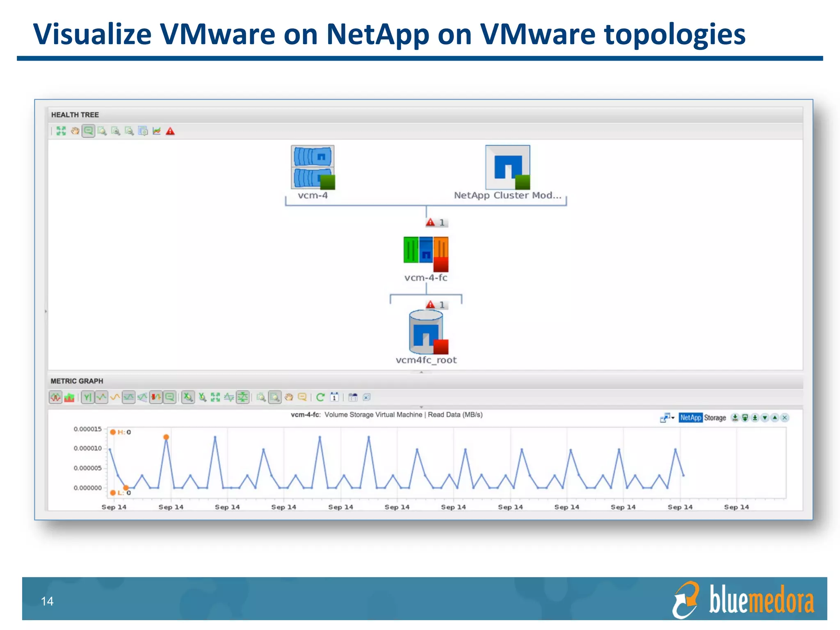Toggle the zoom X-axis button
Image resolution: width=840 pixels, height=630 pixels.
point(188,397)
